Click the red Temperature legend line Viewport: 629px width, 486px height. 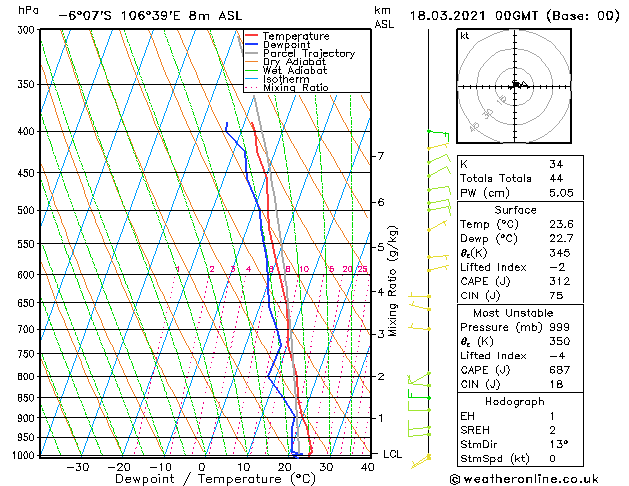click(x=252, y=36)
